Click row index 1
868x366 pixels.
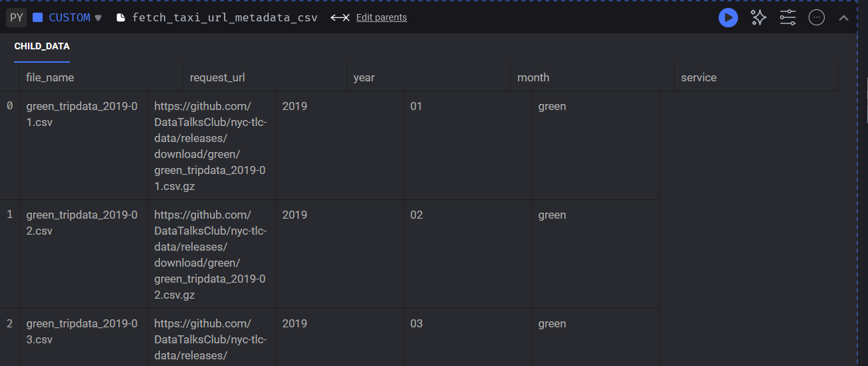click(x=9, y=215)
